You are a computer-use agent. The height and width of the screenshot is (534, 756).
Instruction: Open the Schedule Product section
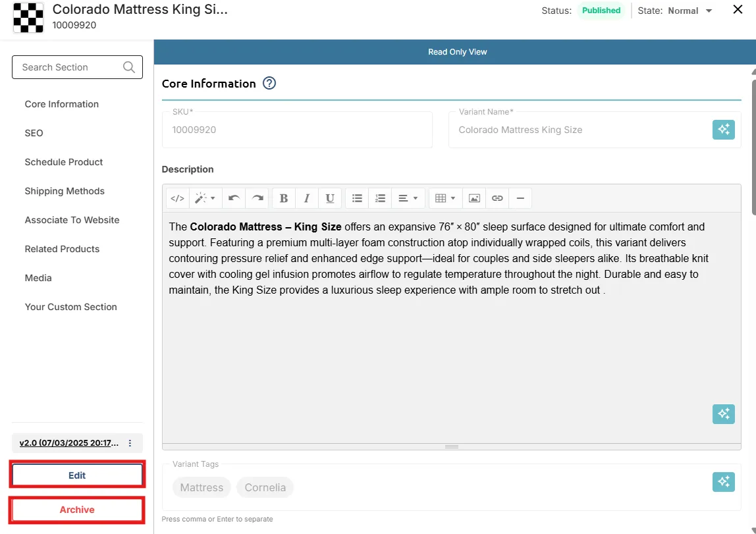[x=64, y=162]
